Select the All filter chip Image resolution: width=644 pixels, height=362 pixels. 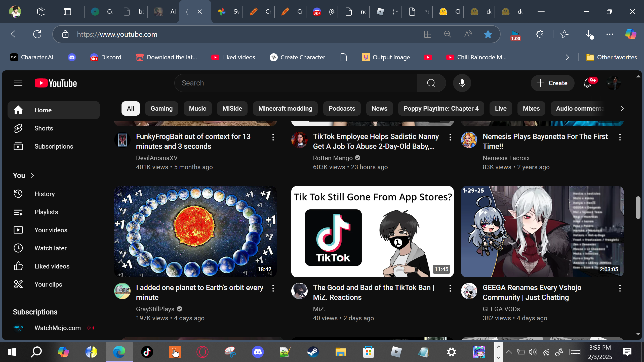131,109
